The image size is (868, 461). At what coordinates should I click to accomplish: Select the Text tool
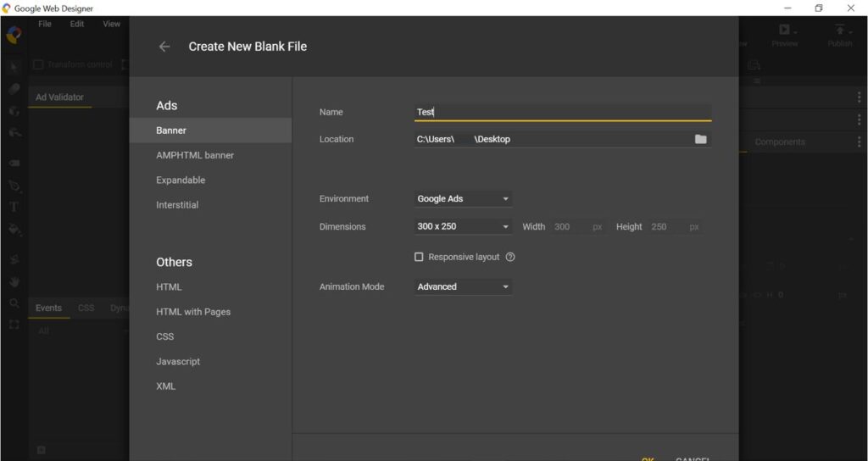point(14,207)
